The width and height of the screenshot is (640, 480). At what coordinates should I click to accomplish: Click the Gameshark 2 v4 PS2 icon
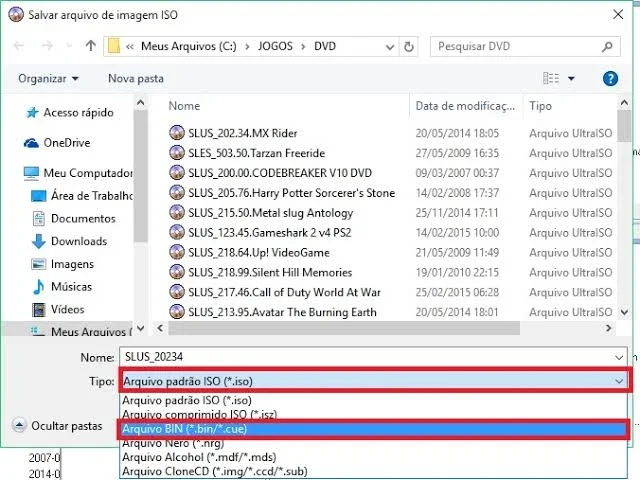(177, 232)
